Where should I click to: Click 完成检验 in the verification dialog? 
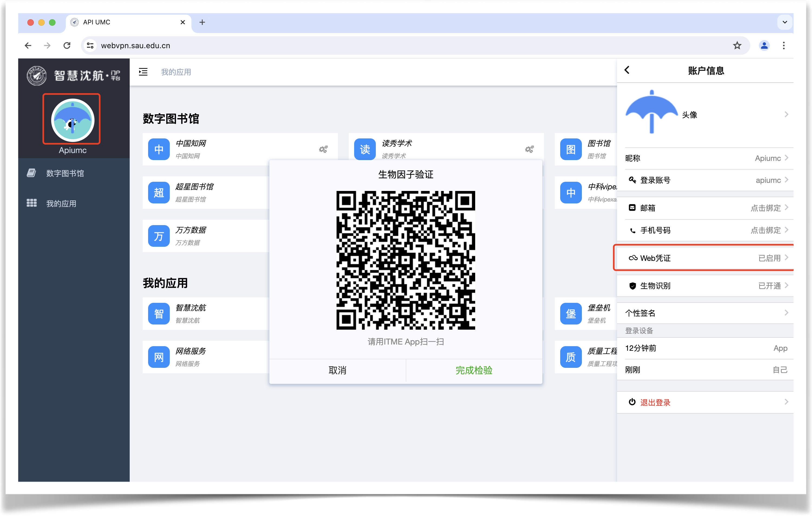(x=474, y=370)
